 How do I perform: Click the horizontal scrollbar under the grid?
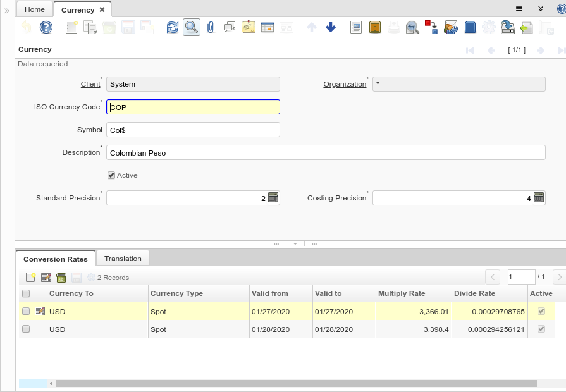click(x=296, y=383)
